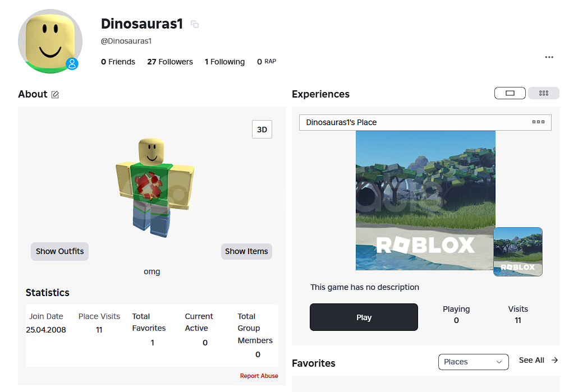This screenshot has width=578, height=392.
Task: Click the See All arrow icon
Action: point(554,361)
